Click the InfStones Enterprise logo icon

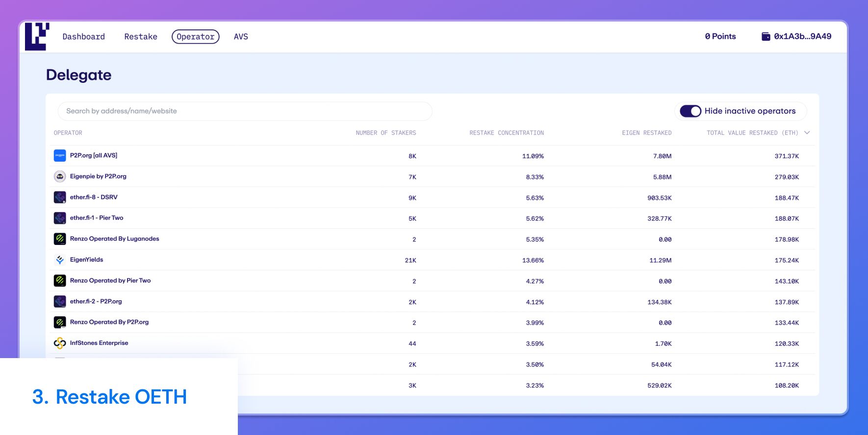(60, 343)
